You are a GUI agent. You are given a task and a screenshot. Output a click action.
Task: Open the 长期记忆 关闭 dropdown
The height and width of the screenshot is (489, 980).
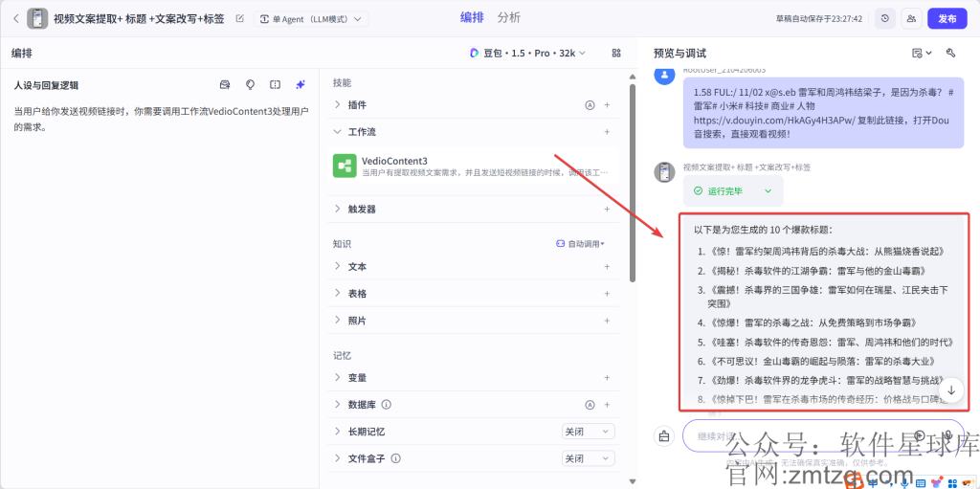point(588,432)
